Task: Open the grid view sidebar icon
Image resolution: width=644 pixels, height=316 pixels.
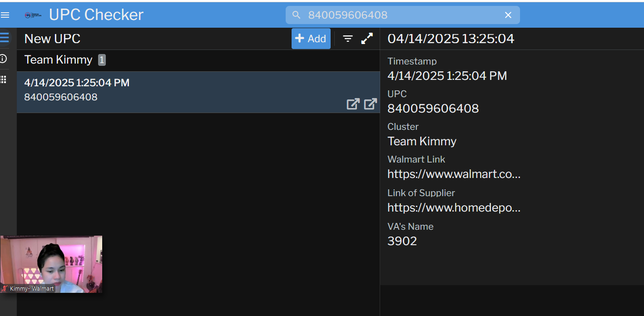Action: [4, 79]
